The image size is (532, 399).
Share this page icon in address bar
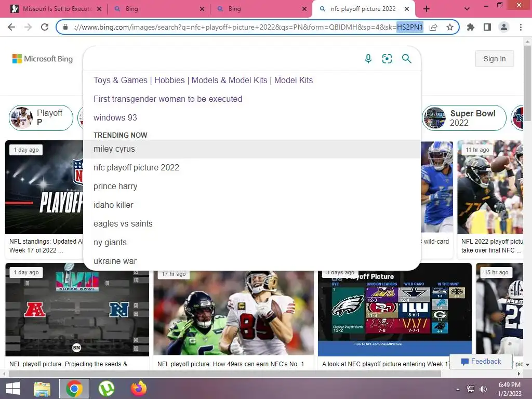coord(433,27)
